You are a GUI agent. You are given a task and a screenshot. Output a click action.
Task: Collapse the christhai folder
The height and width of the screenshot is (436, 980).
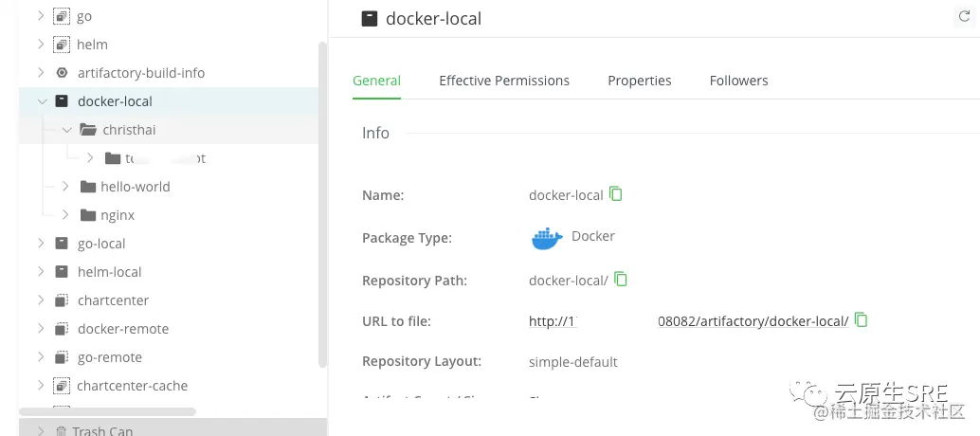pyautogui.click(x=66, y=130)
